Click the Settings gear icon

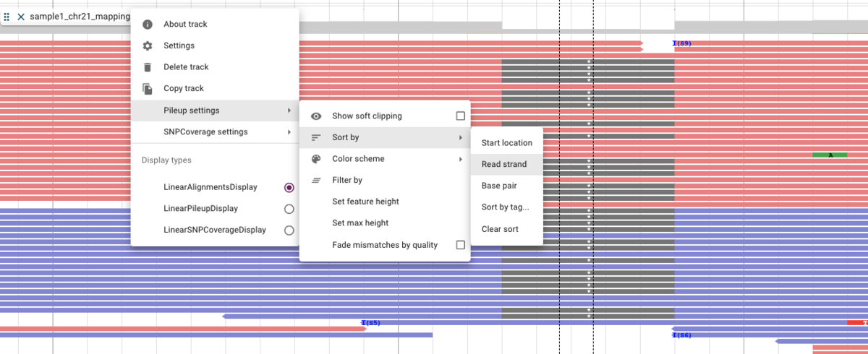click(148, 46)
